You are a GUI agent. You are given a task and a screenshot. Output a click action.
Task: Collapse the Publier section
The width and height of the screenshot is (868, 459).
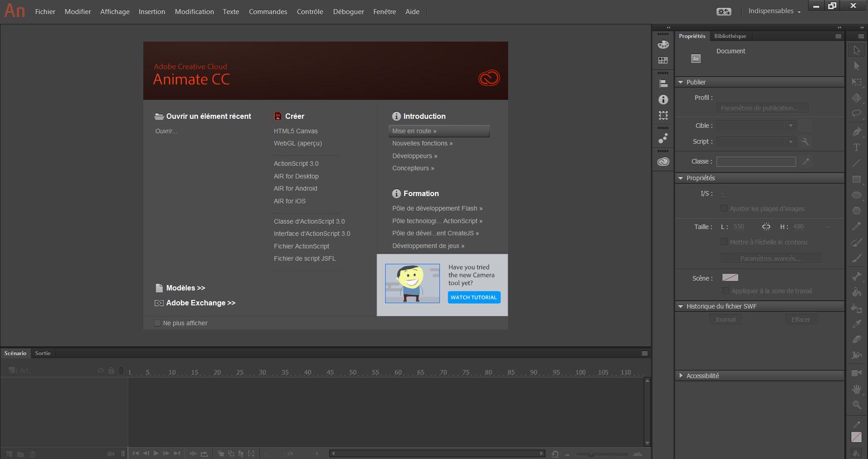(681, 82)
